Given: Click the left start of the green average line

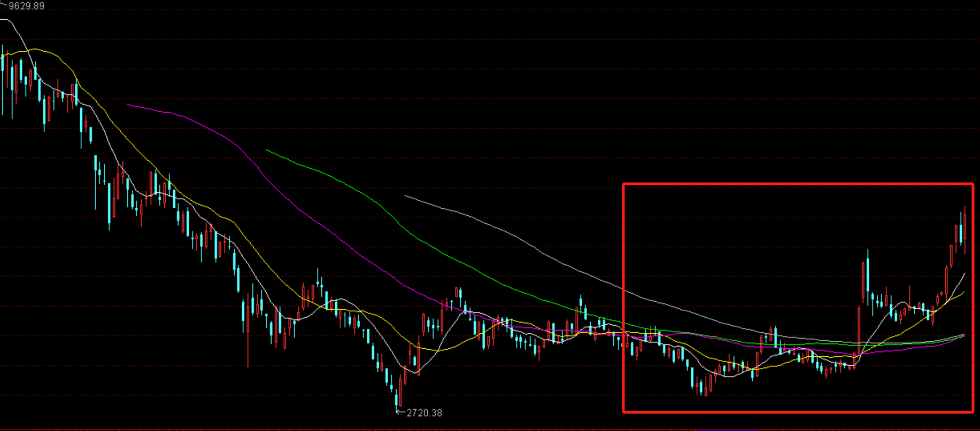Looking at the screenshot, I should 267,150.
